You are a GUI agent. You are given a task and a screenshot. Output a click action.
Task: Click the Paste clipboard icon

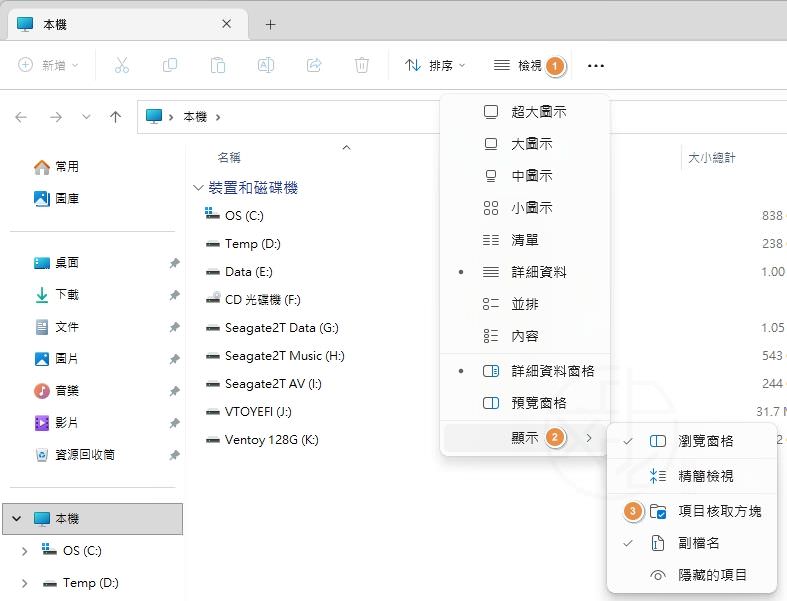click(x=217, y=65)
